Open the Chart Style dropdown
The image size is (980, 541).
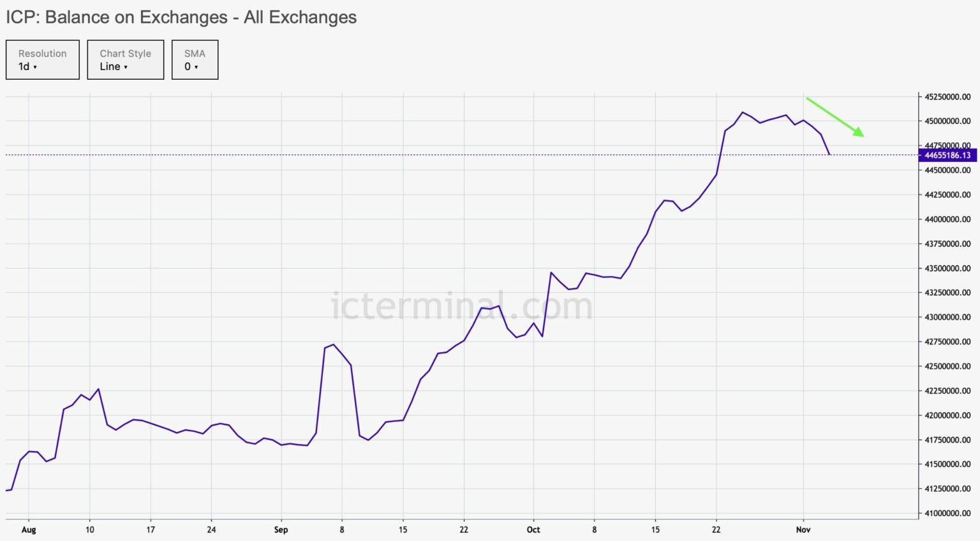click(x=125, y=60)
